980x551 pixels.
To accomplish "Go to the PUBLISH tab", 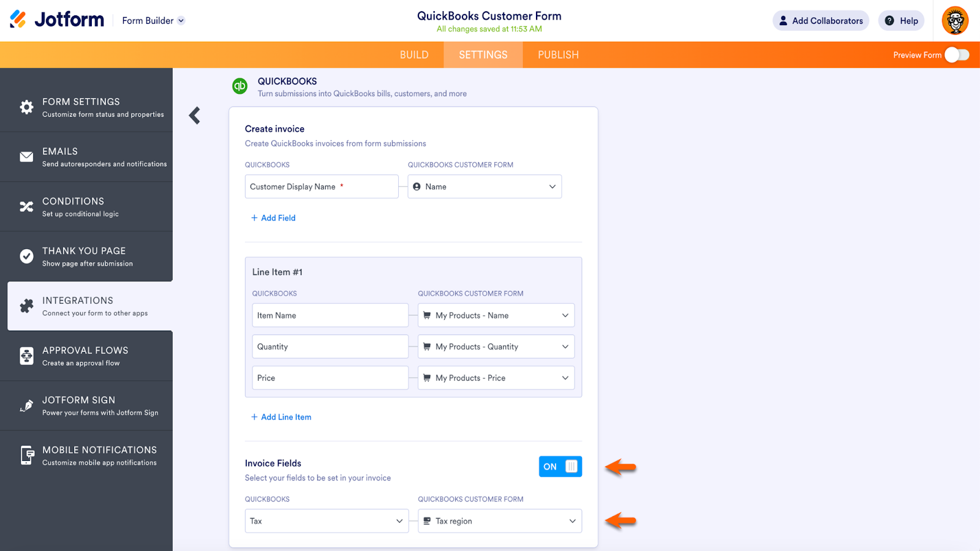I will (558, 55).
